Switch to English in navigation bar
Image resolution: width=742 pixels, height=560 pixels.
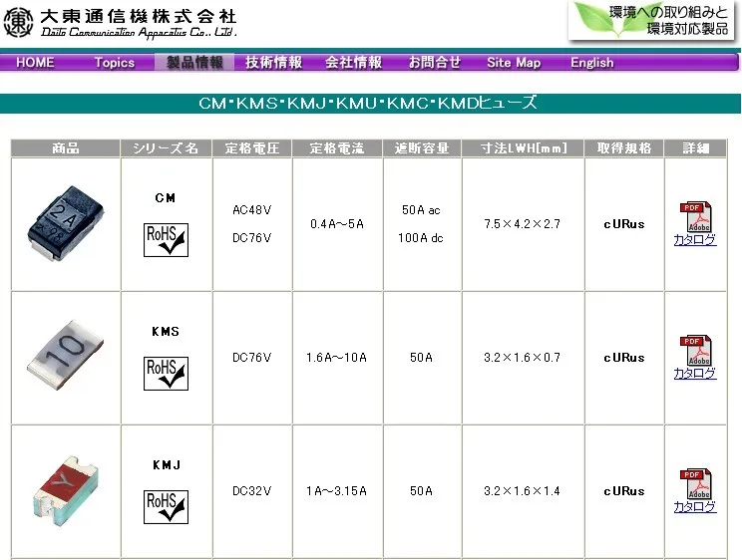coord(592,63)
